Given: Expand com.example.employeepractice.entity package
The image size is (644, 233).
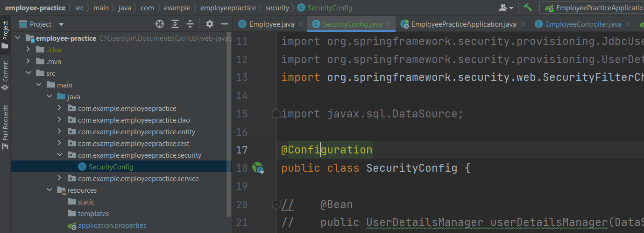Looking at the screenshot, I should pyautogui.click(x=59, y=132).
